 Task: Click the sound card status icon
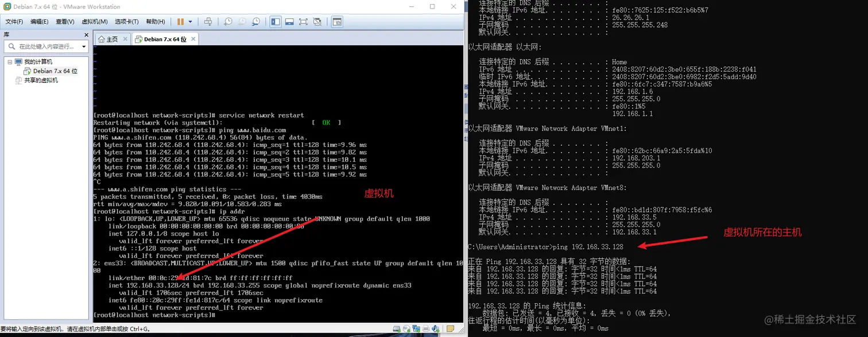pyautogui.click(x=435, y=329)
